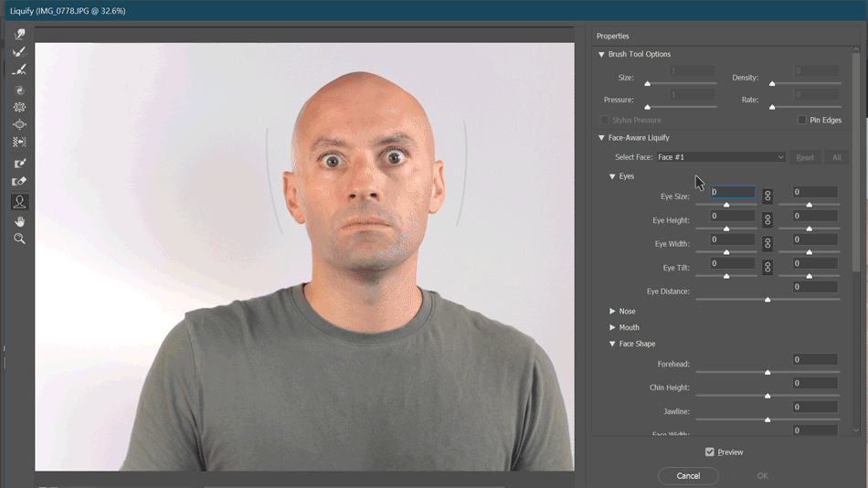Screen dimensions: 868x488
Task: Select the Freeze Mask tool
Action: pos(19,164)
